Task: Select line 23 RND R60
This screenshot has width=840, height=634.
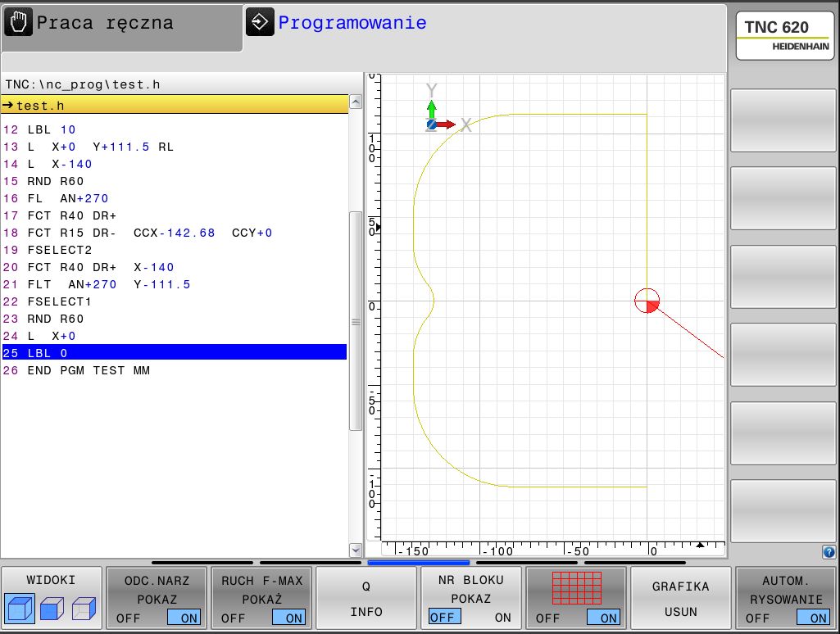Action: 175,319
